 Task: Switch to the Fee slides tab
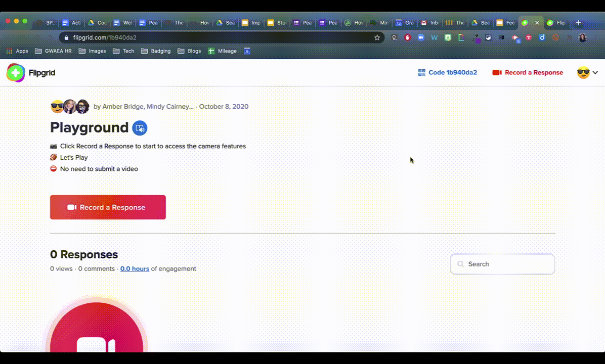point(506,23)
